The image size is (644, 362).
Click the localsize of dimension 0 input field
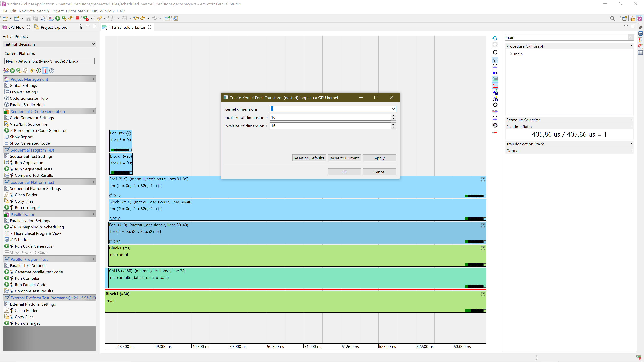(x=330, y=117)
